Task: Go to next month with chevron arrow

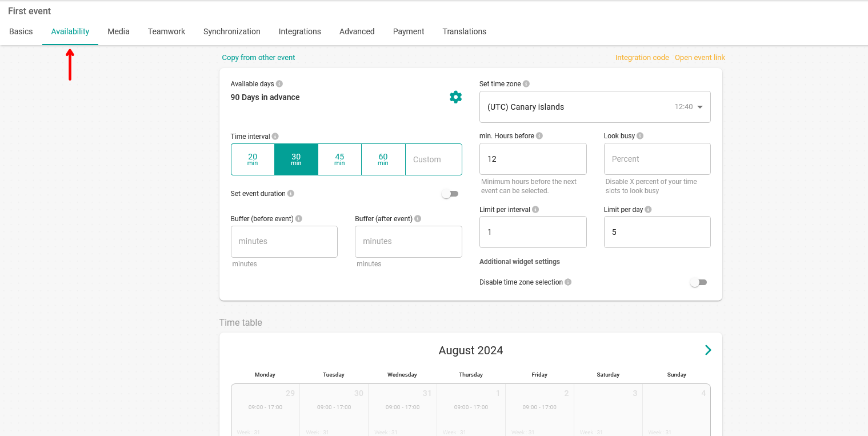Action: click(708, 350)
